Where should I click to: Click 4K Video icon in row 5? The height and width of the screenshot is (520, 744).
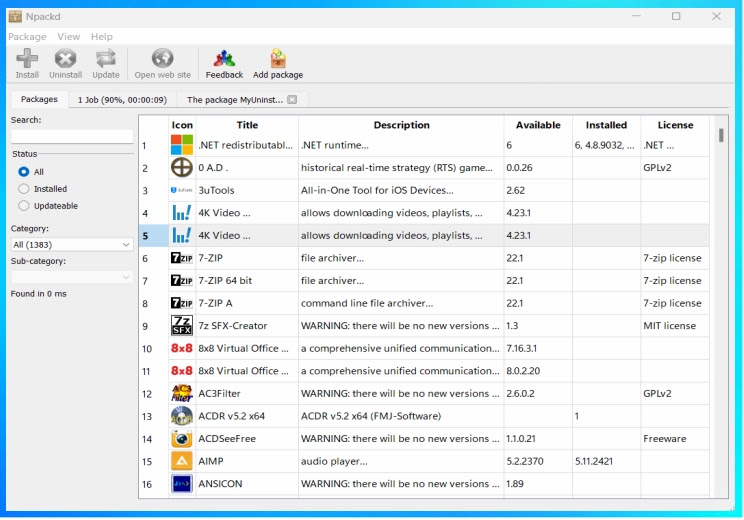tap(182, 235)
